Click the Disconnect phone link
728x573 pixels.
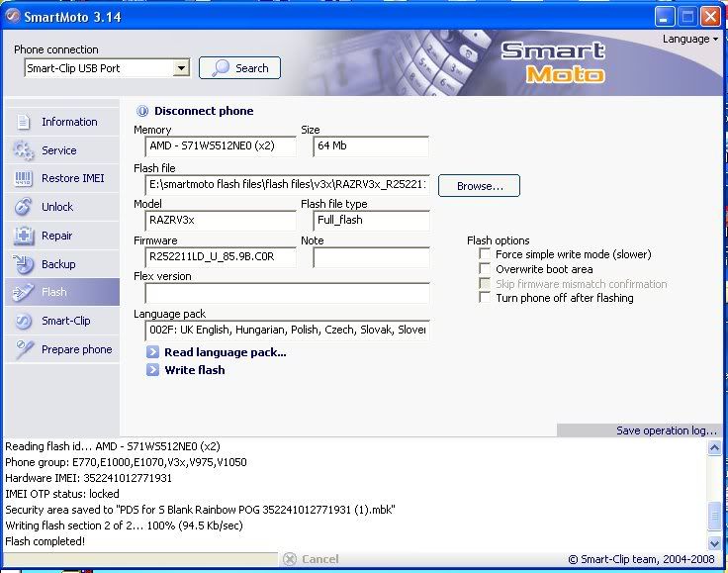(x=204, y=111)
